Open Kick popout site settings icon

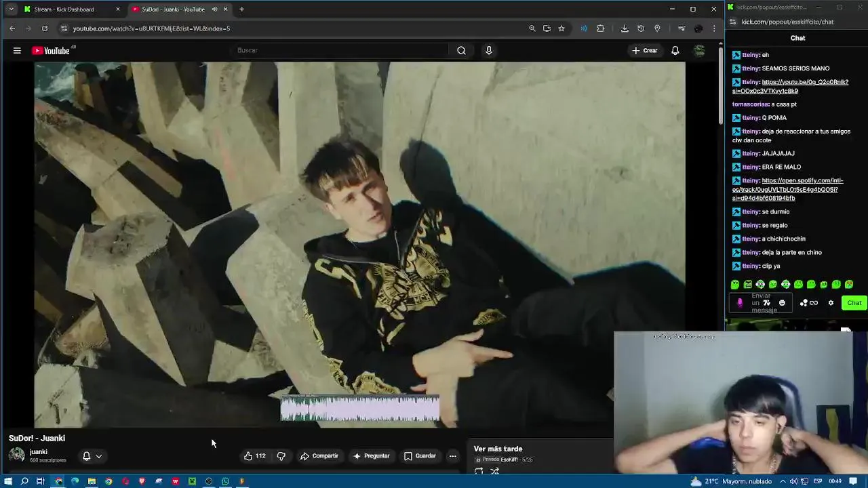click(733, 22)
